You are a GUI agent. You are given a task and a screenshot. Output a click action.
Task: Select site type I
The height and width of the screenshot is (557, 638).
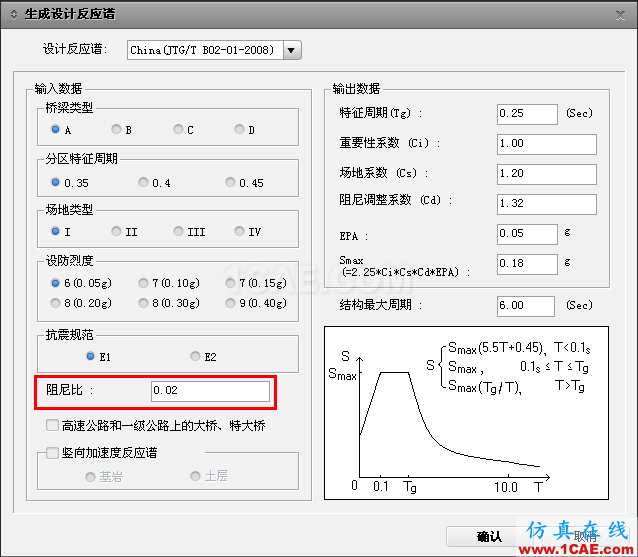click(55, 232)
